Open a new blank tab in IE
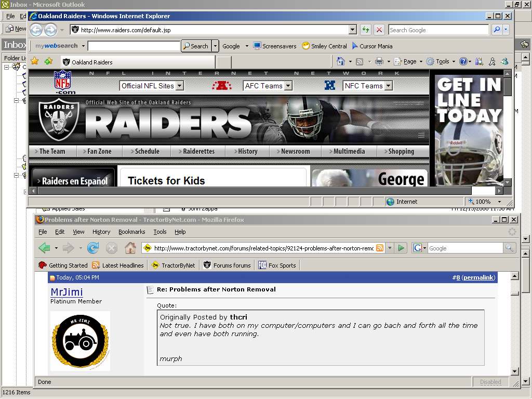Screen dimensions: 532x399 pos(223,62)
